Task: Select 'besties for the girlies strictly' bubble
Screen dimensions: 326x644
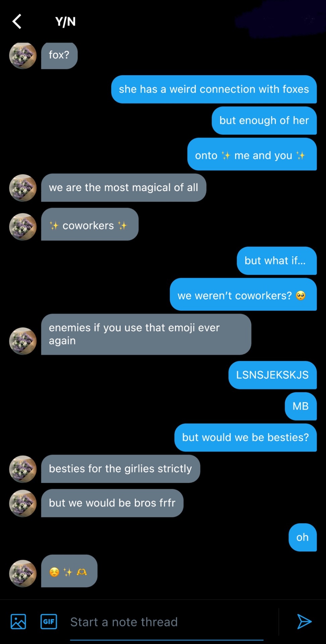Action: pyautogui.click(x=121, y=469)
